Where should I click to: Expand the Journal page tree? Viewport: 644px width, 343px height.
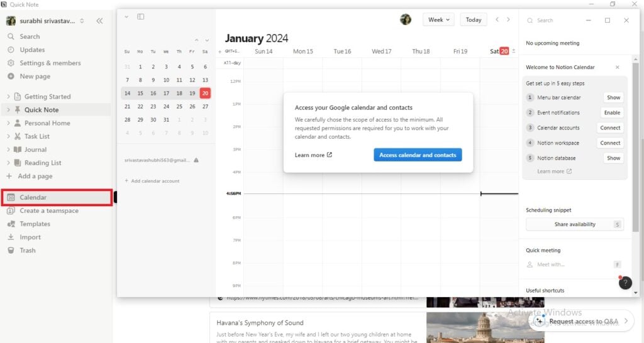(x=8, y=150)
